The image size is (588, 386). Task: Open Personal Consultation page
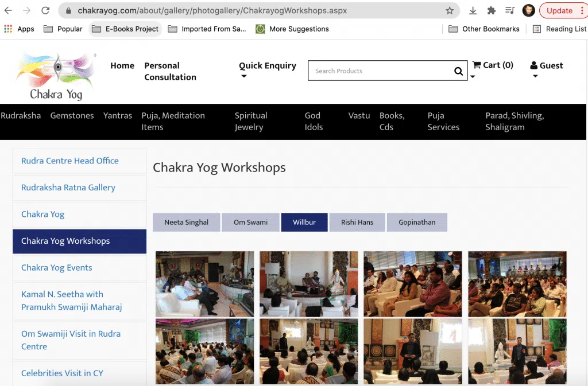click(170, 71)
